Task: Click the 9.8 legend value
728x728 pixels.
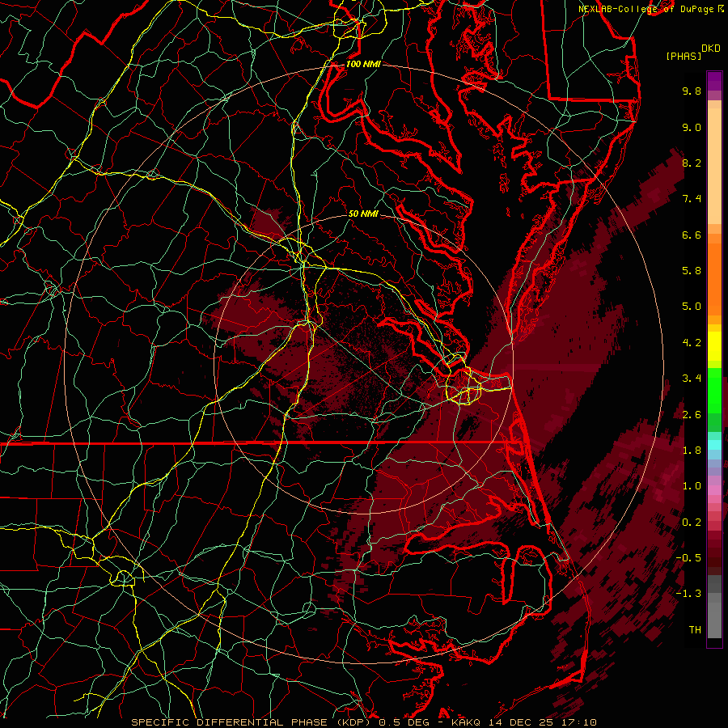Action: (692, 91)
